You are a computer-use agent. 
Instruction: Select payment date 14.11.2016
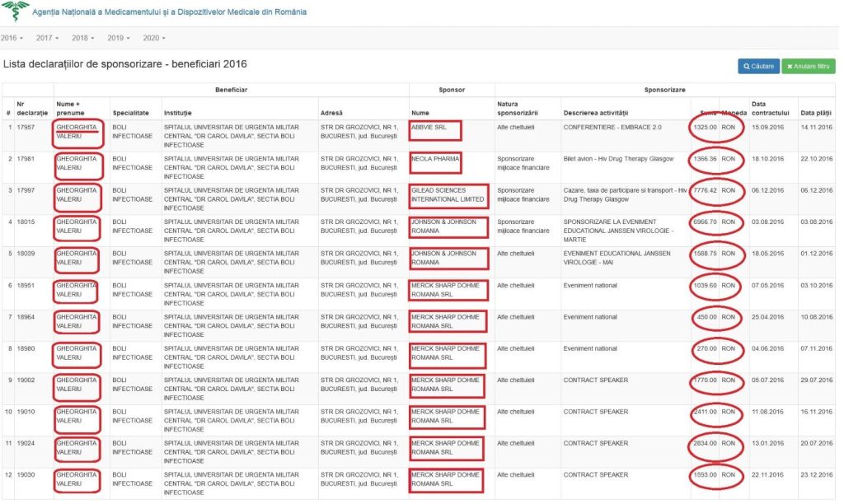tap(817, 128)
